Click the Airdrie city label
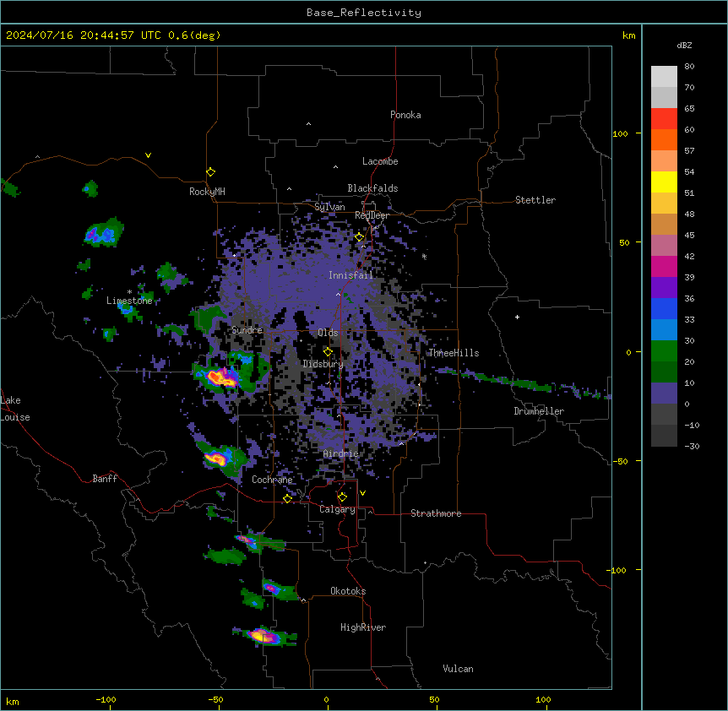This screenshot has width=728, height=711. [x=341, y=453]
